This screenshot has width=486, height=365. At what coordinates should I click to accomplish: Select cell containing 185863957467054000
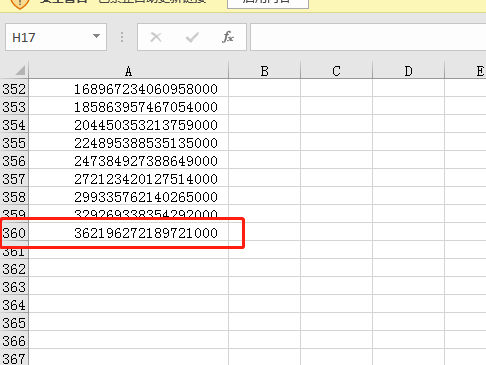point(129,107)
